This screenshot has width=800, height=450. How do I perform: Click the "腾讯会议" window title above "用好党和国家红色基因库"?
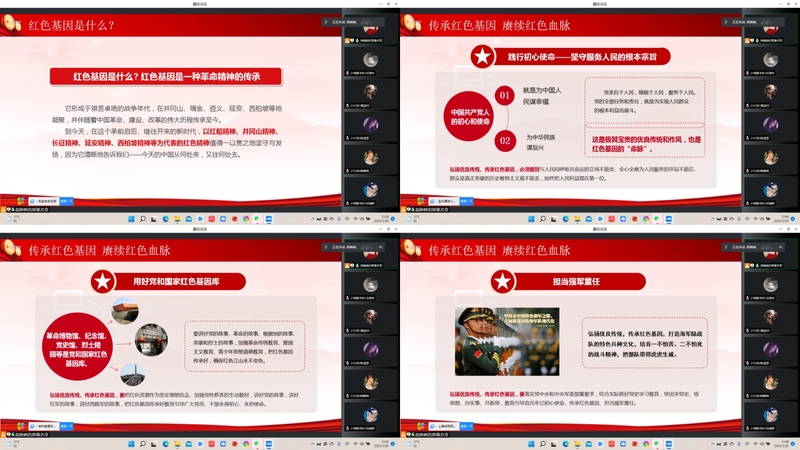tap(200, 229)
